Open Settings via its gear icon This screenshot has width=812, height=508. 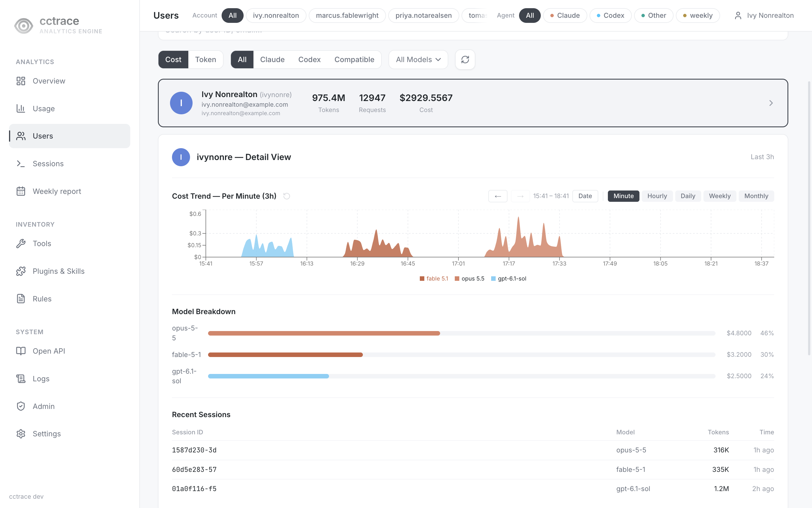click(x=21, y=434)
